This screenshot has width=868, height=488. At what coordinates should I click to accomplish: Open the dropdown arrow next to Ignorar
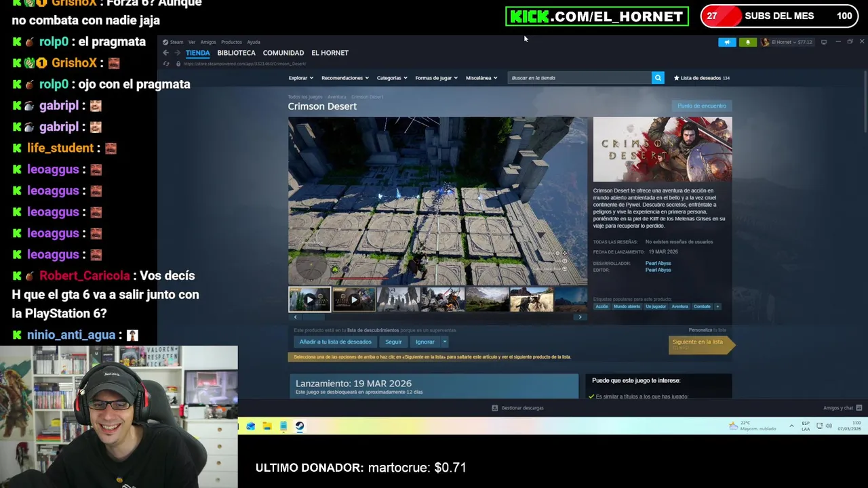(445, 342)
